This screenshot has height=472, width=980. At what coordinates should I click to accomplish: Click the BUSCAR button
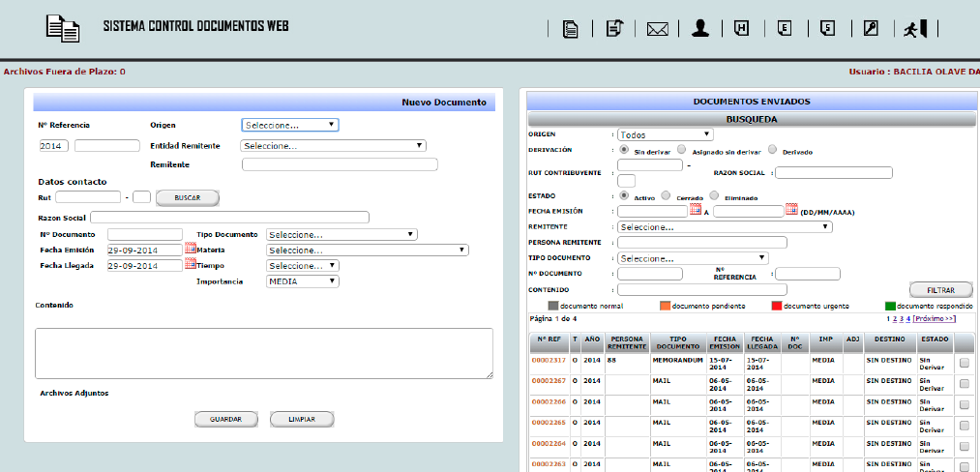pyautogui.click(x=188, y=197)
